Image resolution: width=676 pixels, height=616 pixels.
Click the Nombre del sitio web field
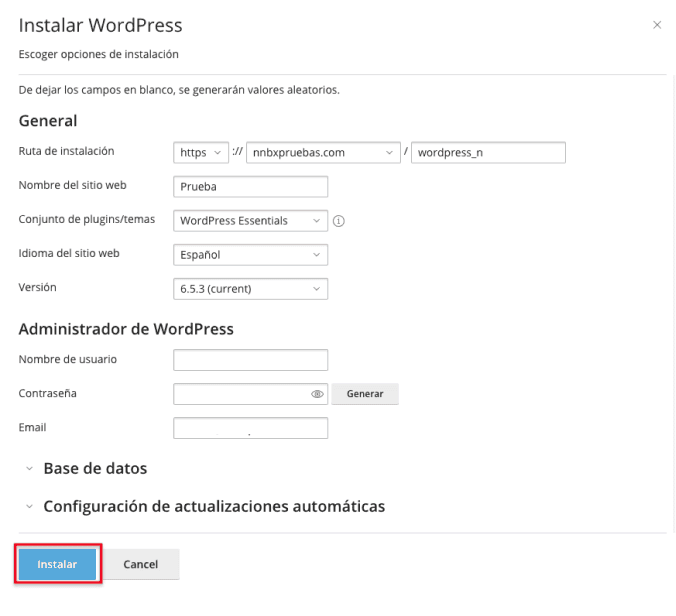[250, 187]
